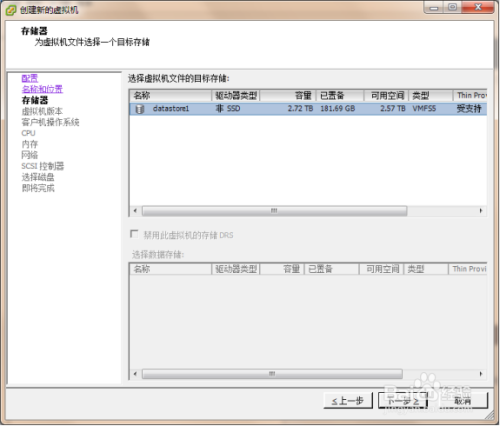Sort upper table by 可用空间 column
Image resolution: width=500 pixels, height=426 pixels.
(386, 96)
